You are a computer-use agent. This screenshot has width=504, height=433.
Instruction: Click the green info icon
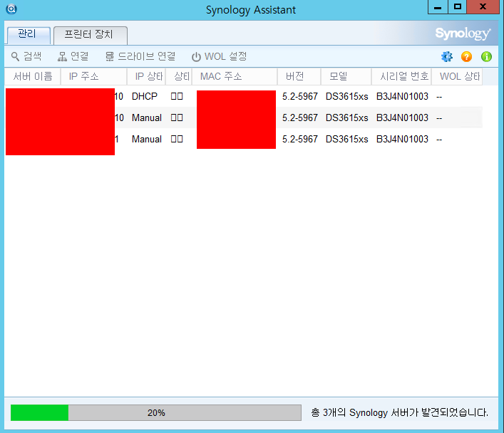(486, 57)
